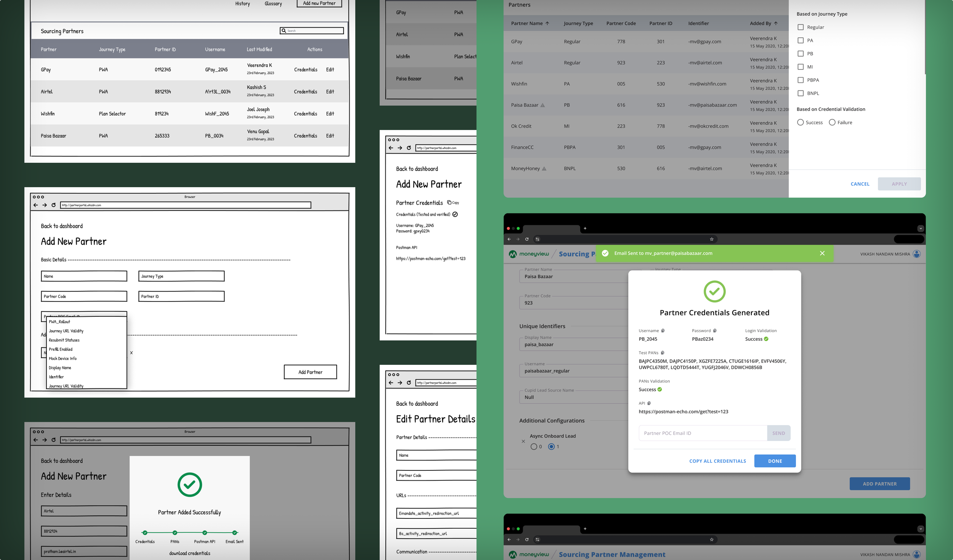Image resolution: width=953 pixels, height=560 pixels.
Task: Copy the API URL icon
Action: coord(649,403)
